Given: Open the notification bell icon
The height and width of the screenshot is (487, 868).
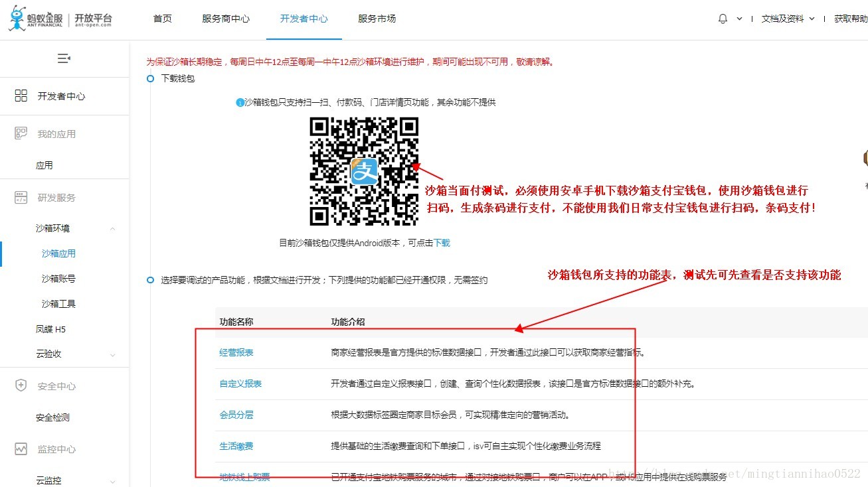Looking at the screenshot, I should 723,19.
